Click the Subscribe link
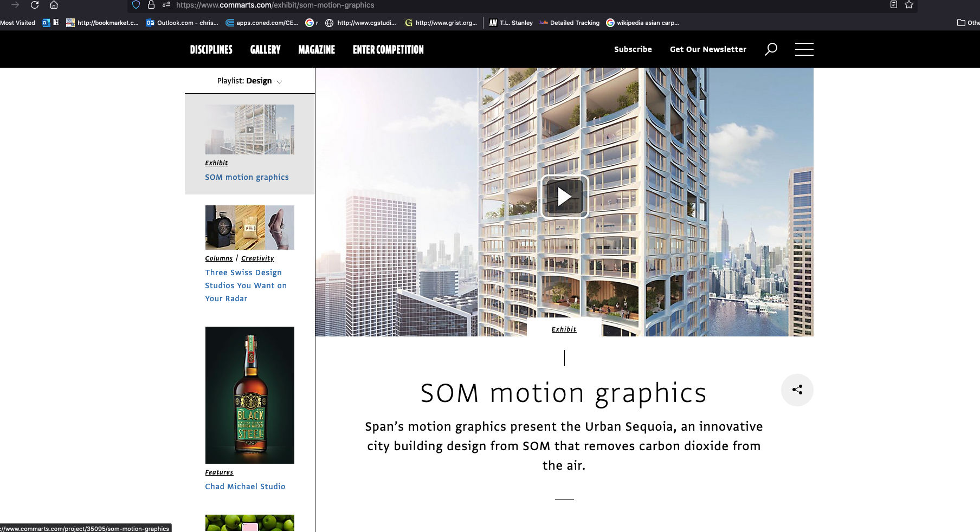980x532 pixels. point(633,49)
